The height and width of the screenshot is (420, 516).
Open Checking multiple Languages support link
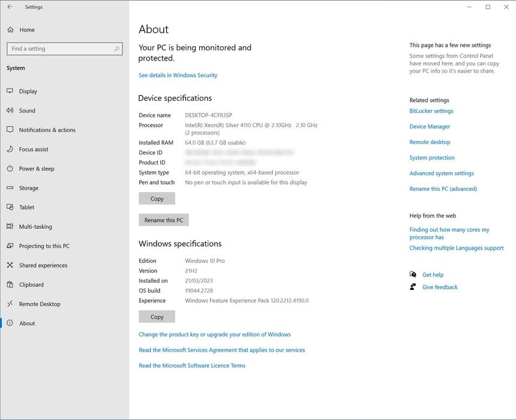pyautogui.click(x=457, y=248)
